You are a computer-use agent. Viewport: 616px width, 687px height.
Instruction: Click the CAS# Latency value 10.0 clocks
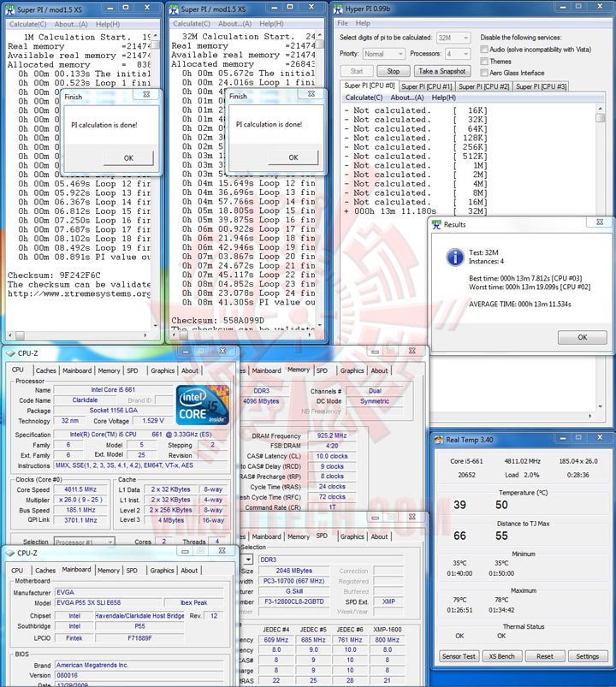pyautogui.click(x=332, y=456)
